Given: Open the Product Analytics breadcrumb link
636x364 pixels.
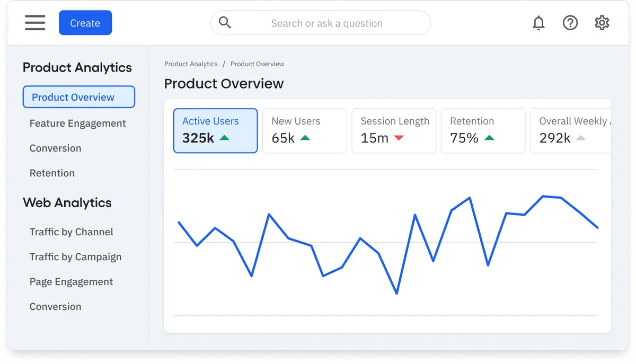Looking at the screenshot, I should click(x=191, y=64).
